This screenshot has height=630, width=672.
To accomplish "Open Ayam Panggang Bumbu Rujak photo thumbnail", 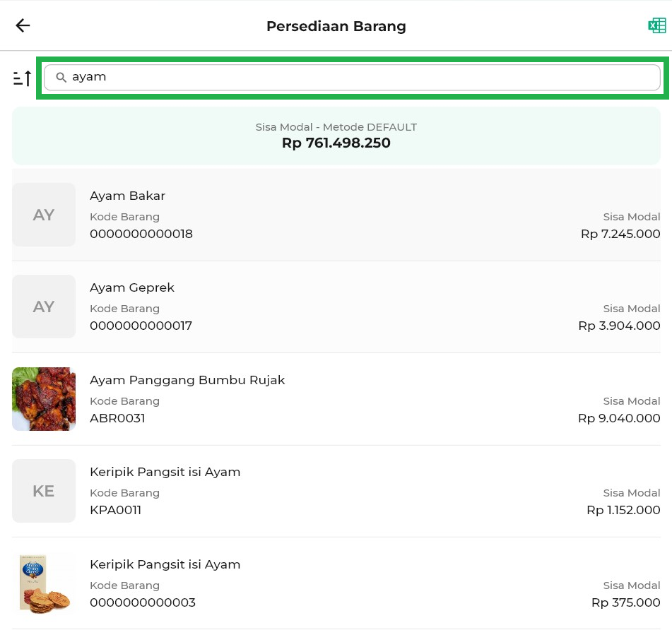I will [x=44, y=399].
